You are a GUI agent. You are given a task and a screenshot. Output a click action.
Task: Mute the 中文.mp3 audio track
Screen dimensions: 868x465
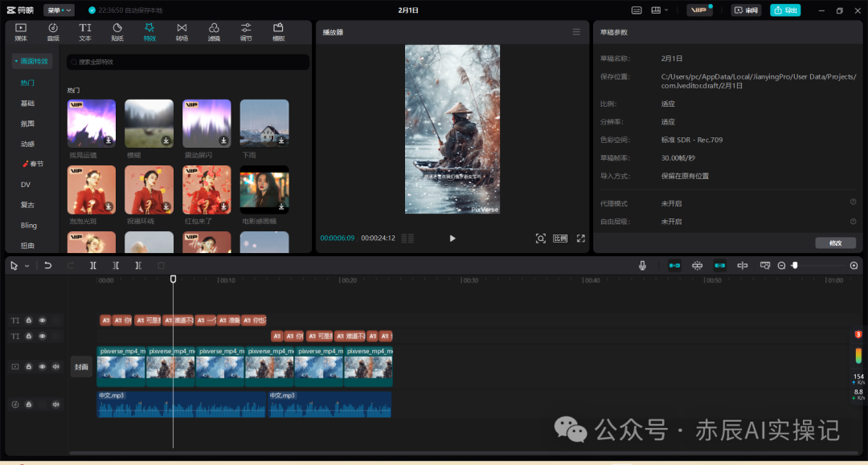pyautogui.click(x=56, y=404)
